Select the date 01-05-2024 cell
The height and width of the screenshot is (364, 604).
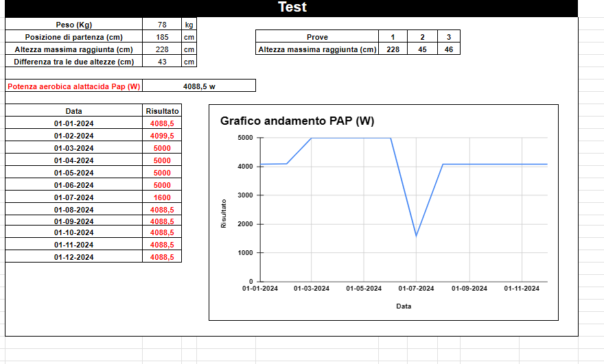coord(73,172)
